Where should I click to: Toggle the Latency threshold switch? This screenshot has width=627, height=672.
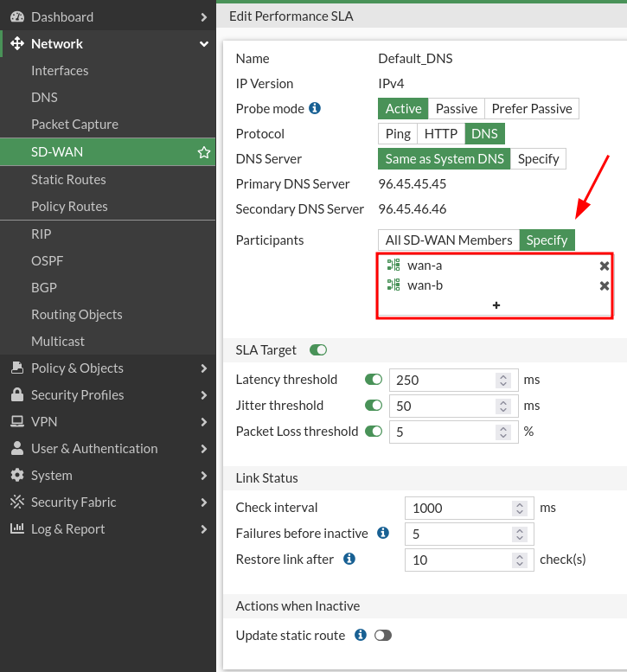tap(374, 380)
